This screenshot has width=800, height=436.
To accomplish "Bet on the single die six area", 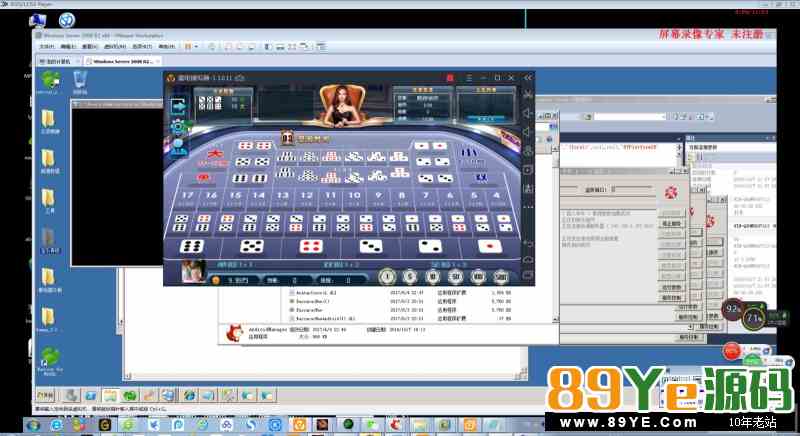I will pyautogui.click(x=193, y=246).
